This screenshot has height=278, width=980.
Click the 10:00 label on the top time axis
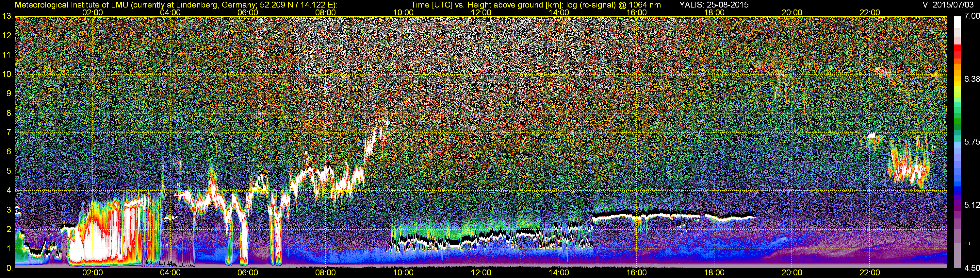pos(403,12)
